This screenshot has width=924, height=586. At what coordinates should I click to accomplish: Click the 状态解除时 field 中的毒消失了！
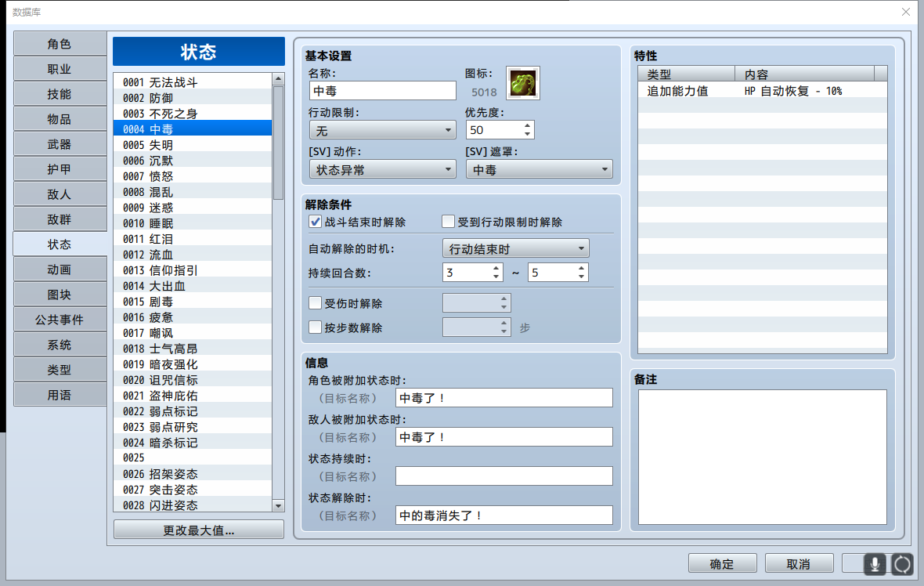click(504, 515)
